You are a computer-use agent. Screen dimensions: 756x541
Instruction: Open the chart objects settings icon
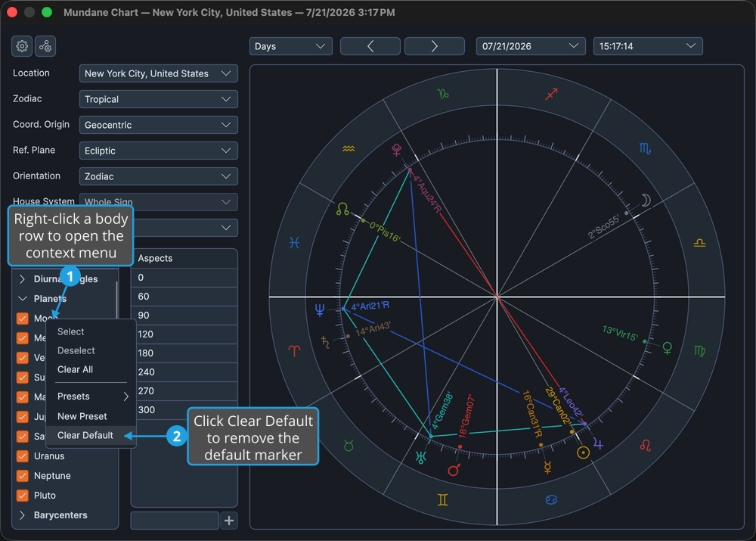[45, 46]
